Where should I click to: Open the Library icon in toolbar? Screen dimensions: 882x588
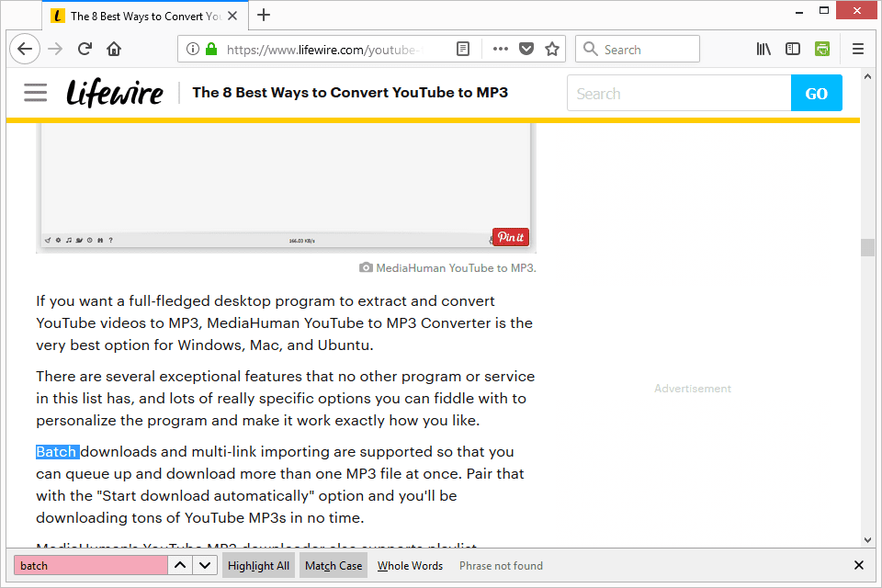763,50
